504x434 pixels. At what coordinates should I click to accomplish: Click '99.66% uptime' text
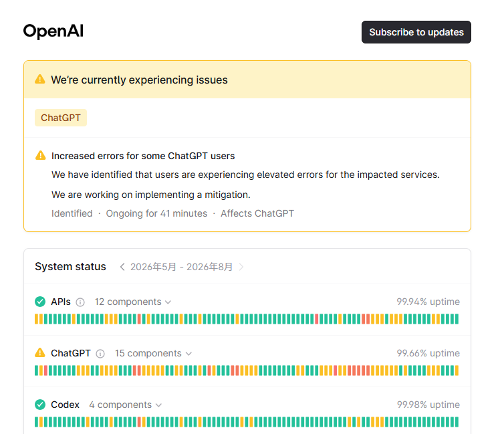click(428, 353)
